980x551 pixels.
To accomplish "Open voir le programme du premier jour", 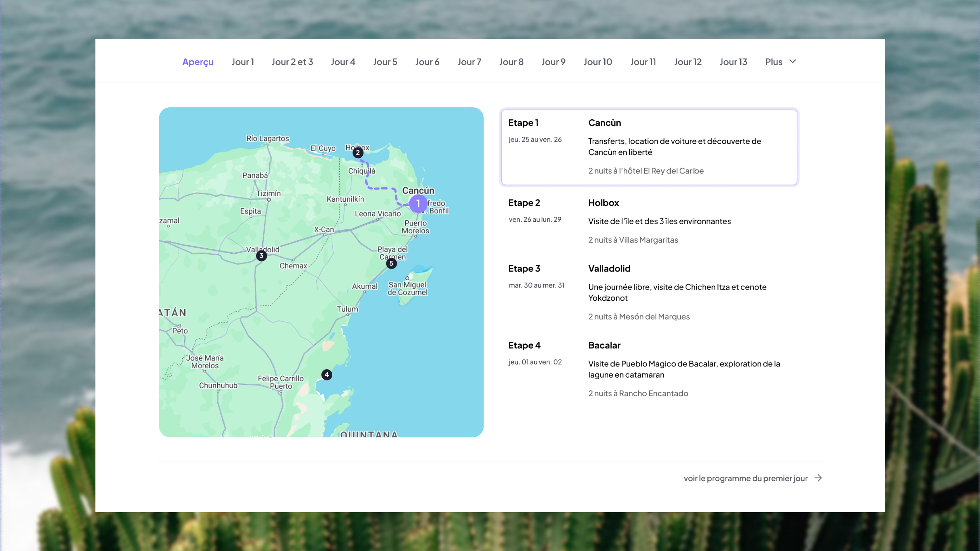I will [745, 478].
